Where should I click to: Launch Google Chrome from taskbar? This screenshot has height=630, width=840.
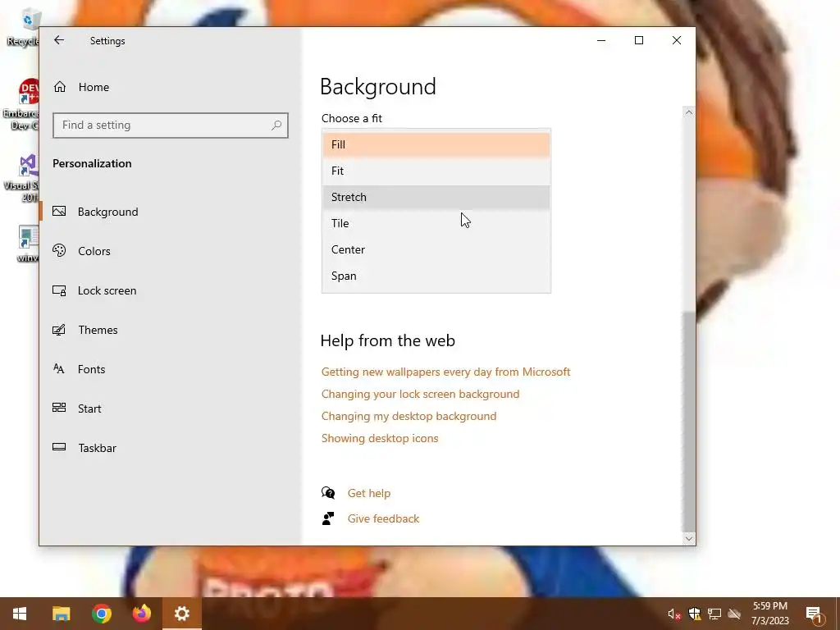pyautogui.click(x=101, y=614)
